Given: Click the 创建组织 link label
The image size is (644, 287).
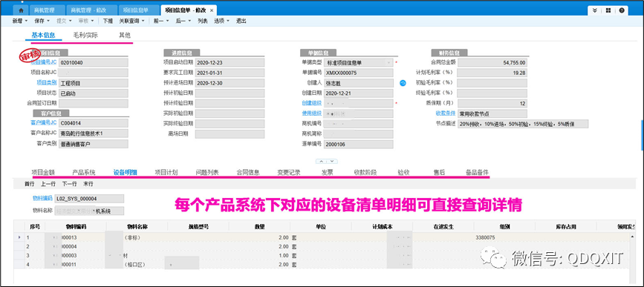Looking at the screenshot, I should pyautogui.click(x=312, y=103).
